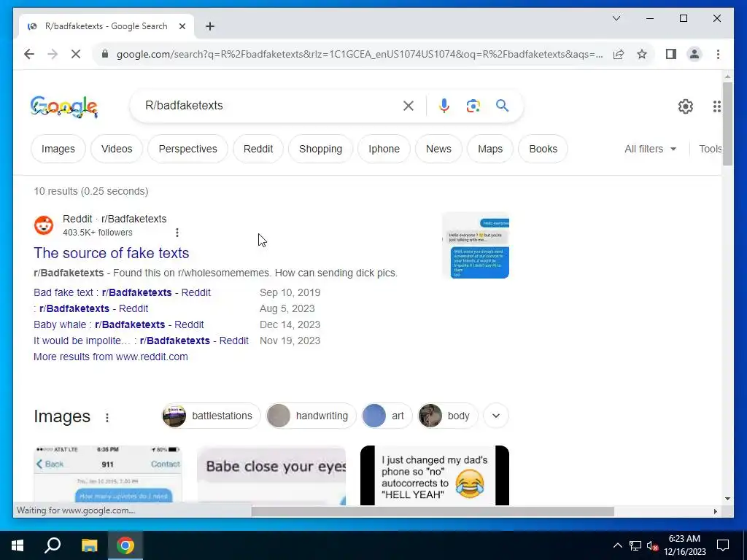Open the Windows notification center
The height and width of the screenshot is (560, 747).
pos(723,545)
